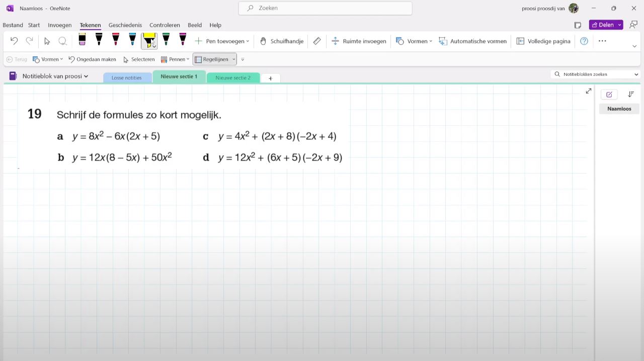This screenshot has height=361, width=644.
Task: Switch to Losse notities section
Action: (x=127, y=77)
